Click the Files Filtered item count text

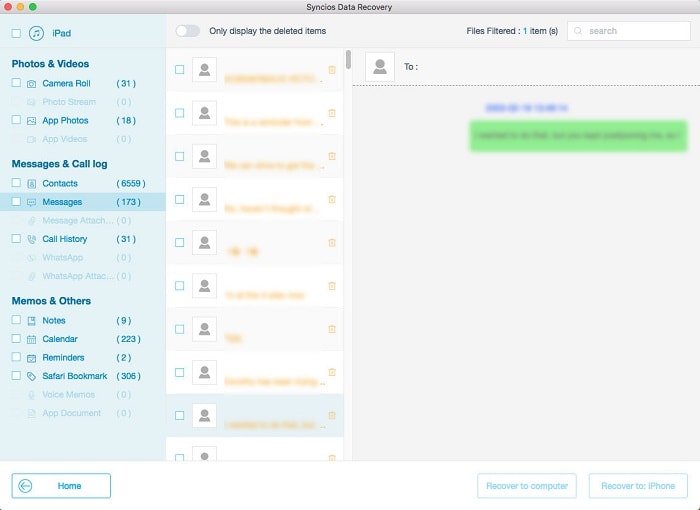[x=512, y=31]
